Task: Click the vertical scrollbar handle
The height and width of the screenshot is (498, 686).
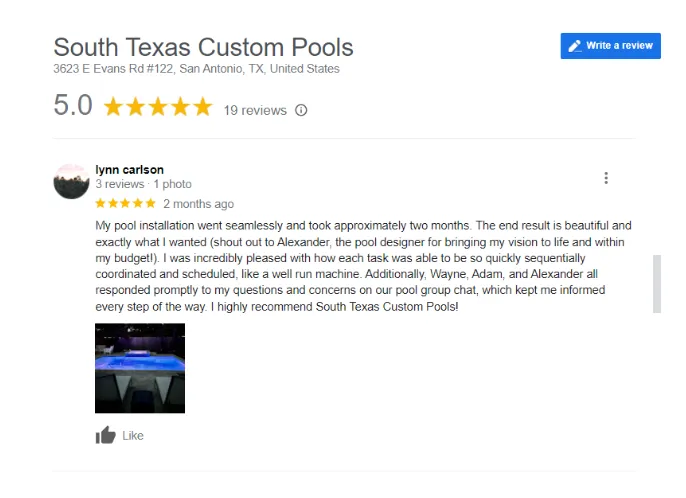Action: (657, 284)
